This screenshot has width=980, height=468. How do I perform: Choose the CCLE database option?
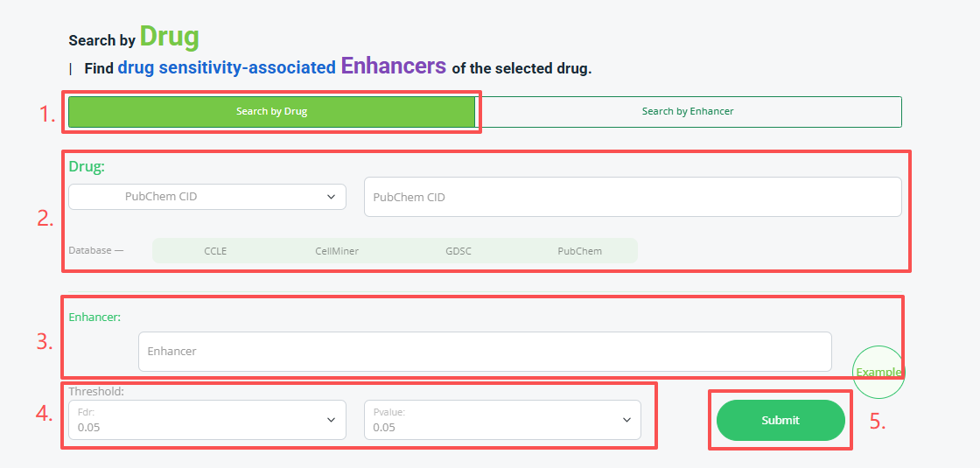215,251
